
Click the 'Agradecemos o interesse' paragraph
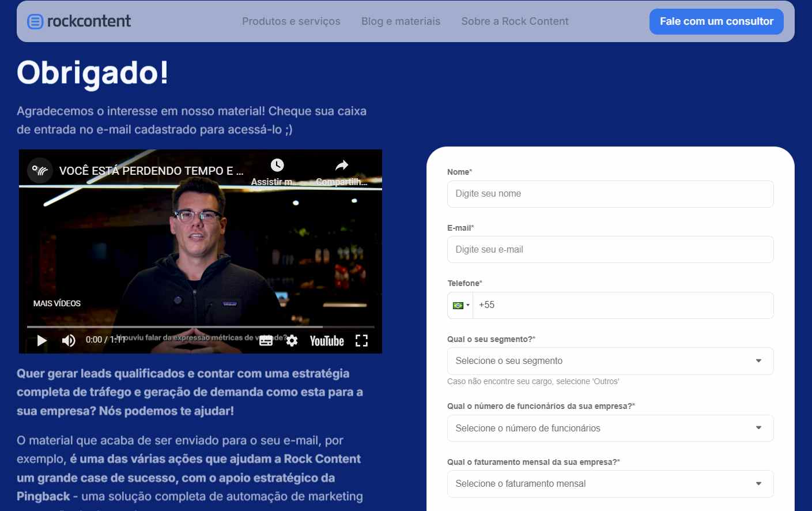coord(191,120)
